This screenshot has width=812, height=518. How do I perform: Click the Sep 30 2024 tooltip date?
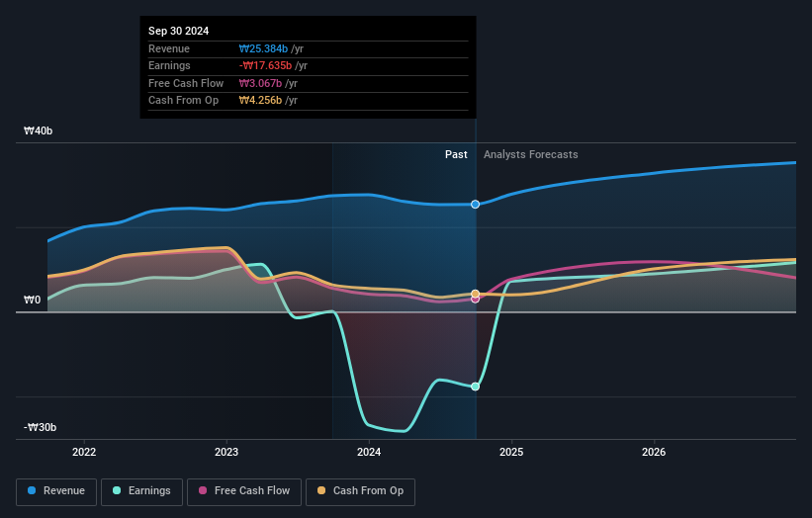click(x=179, y=31)
